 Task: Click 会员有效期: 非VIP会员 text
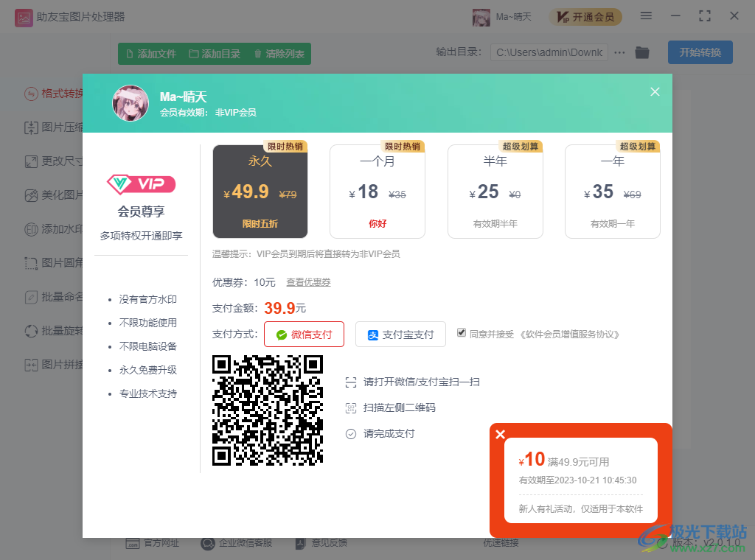pyautogui.click(x=208, y=113)
